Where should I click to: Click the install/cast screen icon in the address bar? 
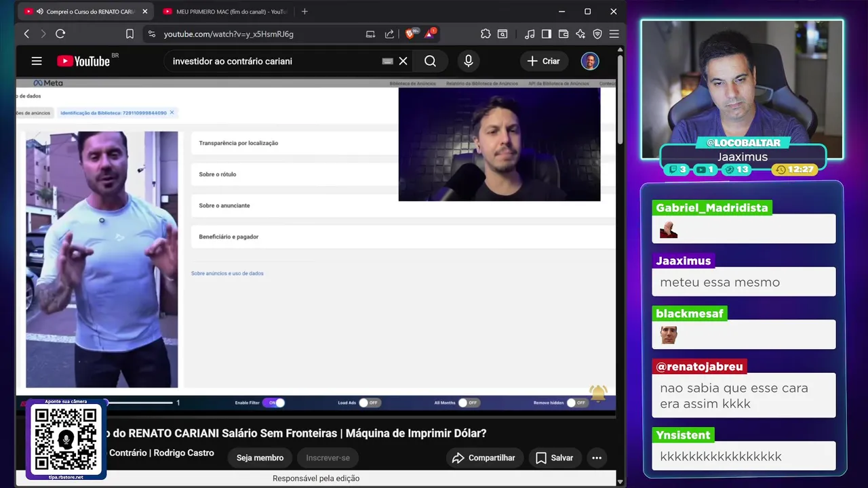(370, 34)
